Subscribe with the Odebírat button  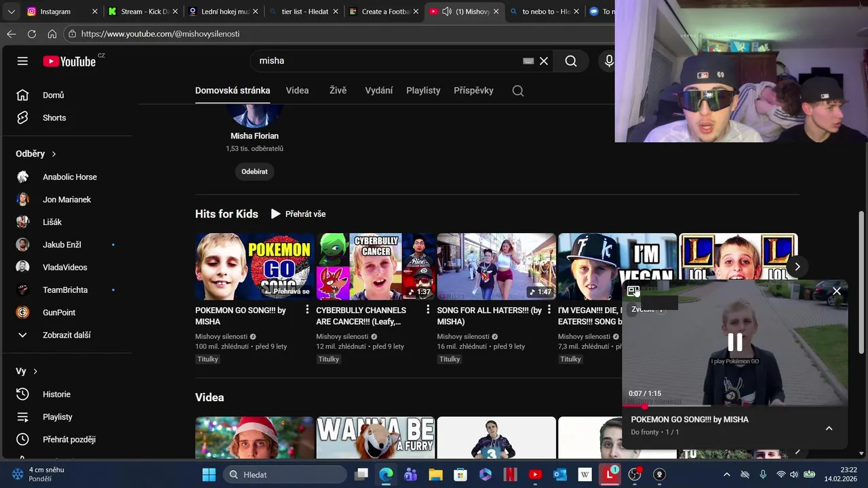254,171
